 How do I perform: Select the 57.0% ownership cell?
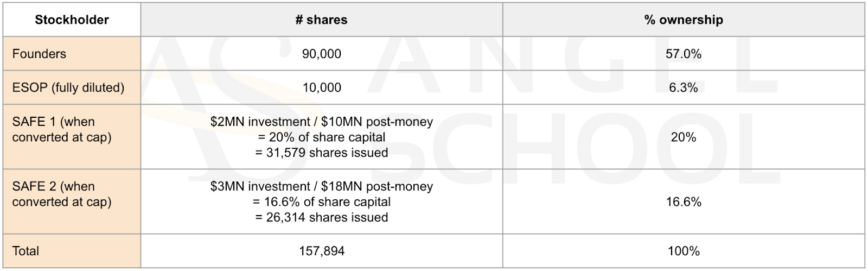(x=684, y=54)
